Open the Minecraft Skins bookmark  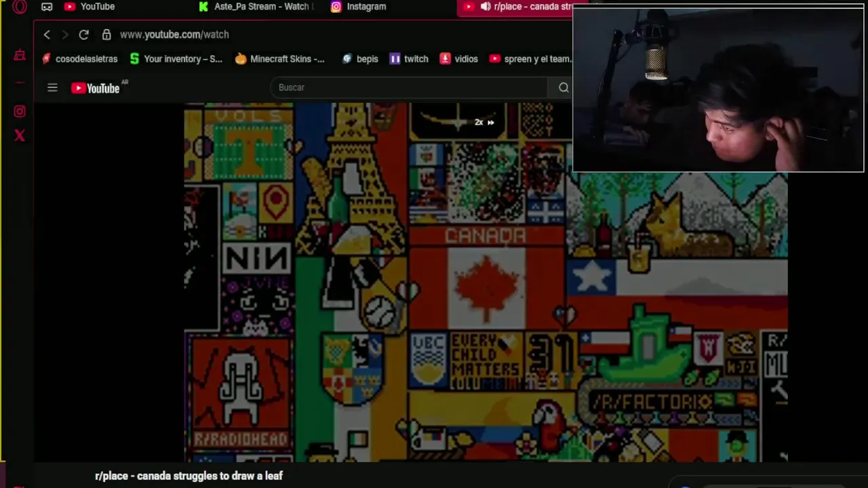point(279,59)
